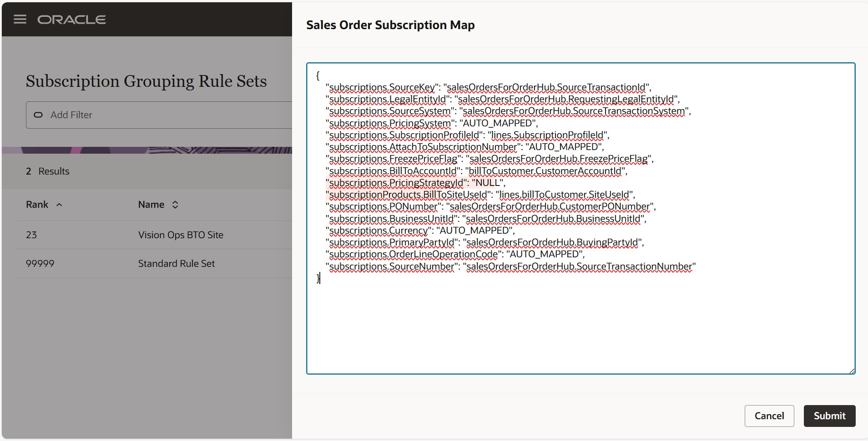Sort by Rank column ascending arrow

(59, 205)
